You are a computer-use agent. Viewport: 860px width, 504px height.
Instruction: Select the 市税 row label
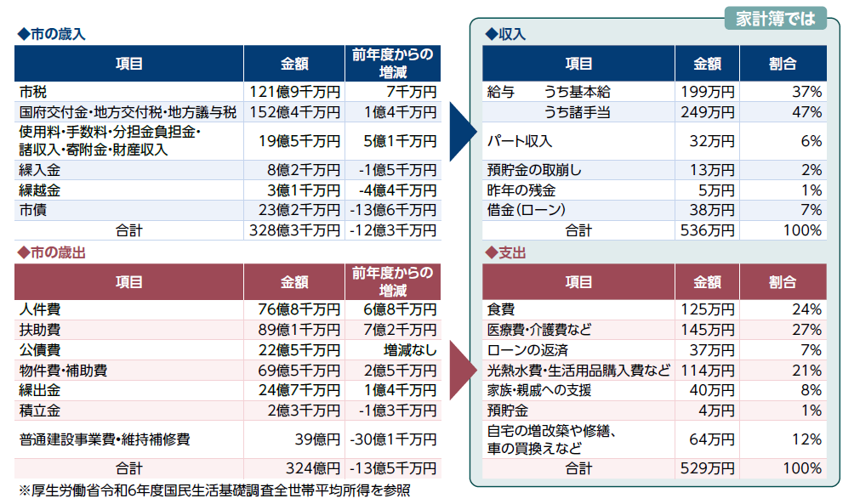[x=33, y=91]
